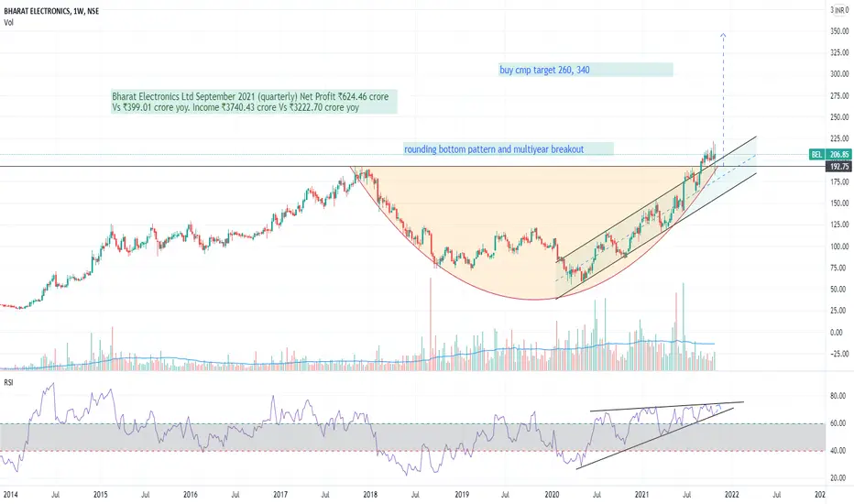This screenshot has height=504, width=854.
Task: Select the Vol indicator label
Action: point(8,22)
